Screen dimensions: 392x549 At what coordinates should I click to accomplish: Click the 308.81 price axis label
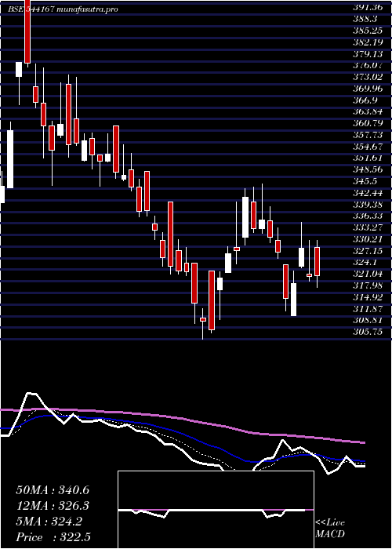pos(368,320)
